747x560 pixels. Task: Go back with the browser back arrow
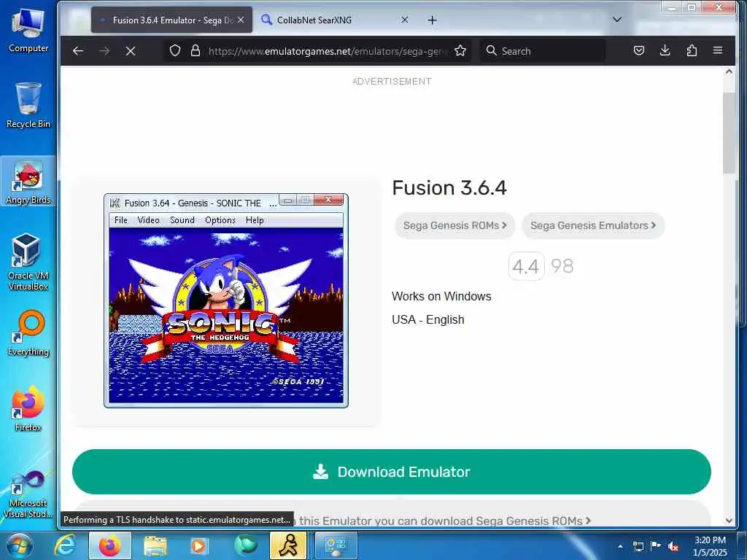(x=78, y=50)
